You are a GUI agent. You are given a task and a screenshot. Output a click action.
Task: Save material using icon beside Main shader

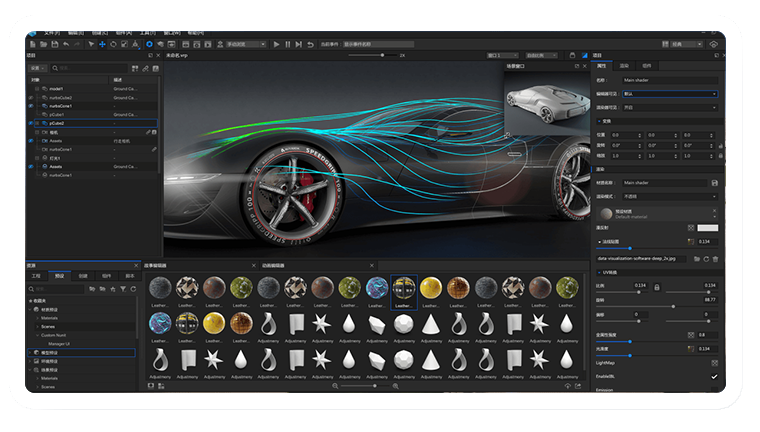coord(714,183)
